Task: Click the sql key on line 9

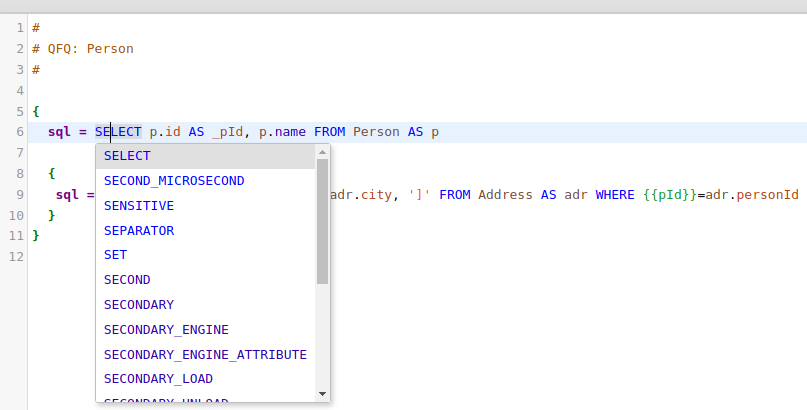Action: point(67,195)
